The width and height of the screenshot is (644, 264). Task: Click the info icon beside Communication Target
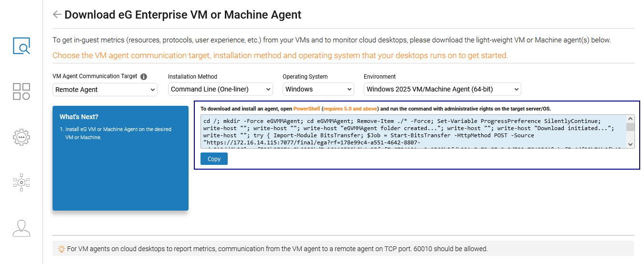(144, 76)
